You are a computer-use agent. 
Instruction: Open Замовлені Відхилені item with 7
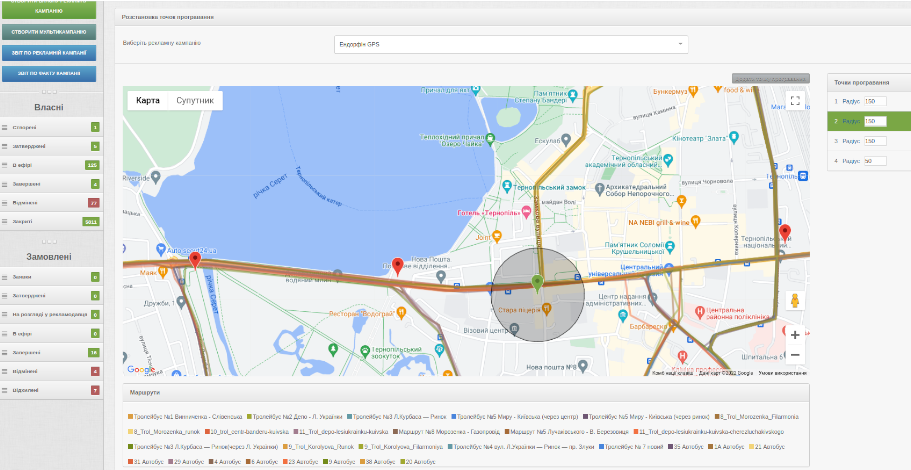51,390
